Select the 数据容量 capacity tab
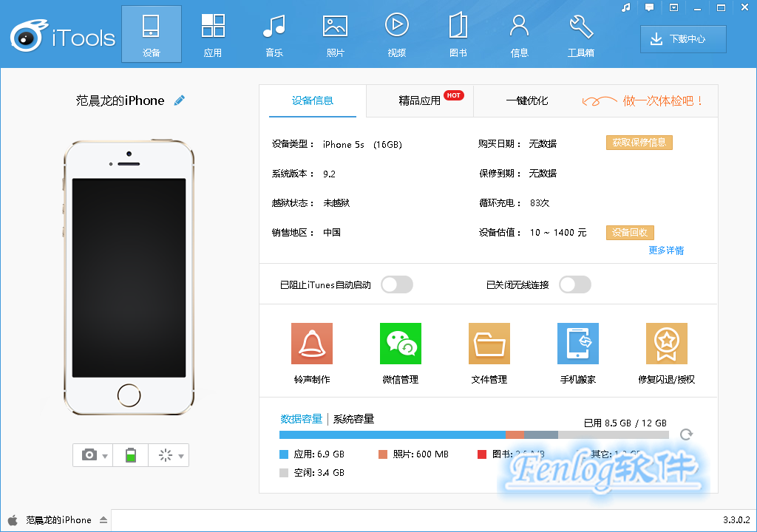This screenshot has height=532, width=757. (302, 419)
